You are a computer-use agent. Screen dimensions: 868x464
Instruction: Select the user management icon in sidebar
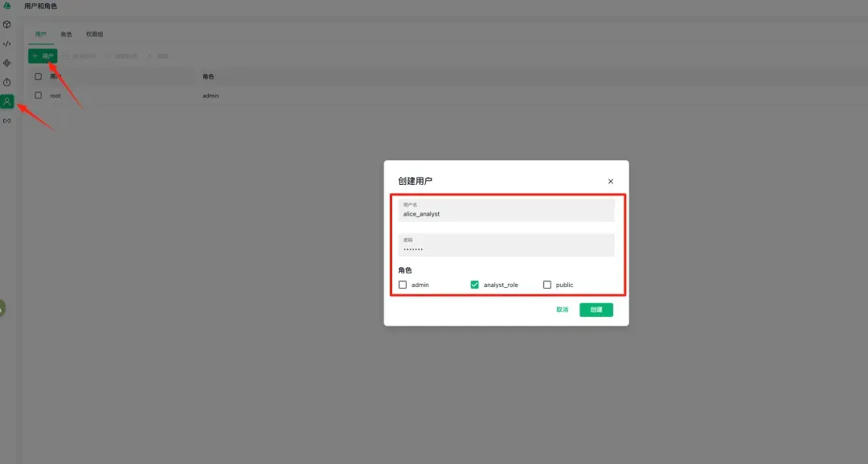pyautogui.click(x=7, y=101)
